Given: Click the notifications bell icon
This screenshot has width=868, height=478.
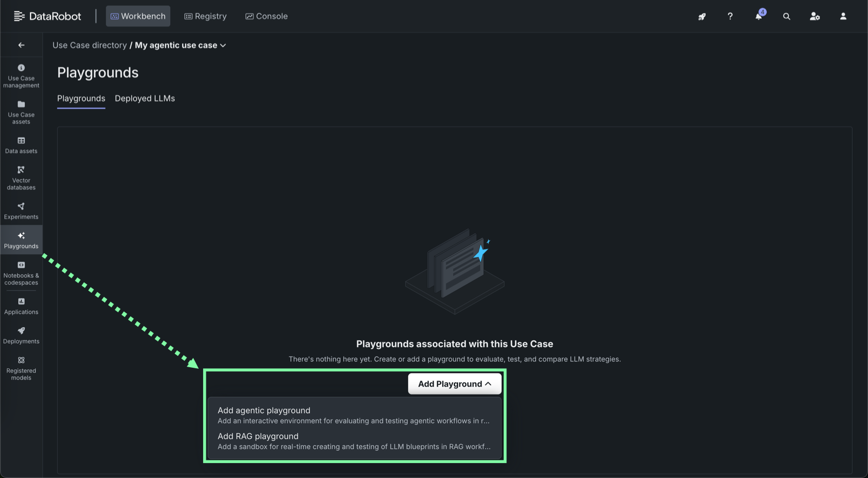Looking at the screenshot, I should (x=758, y=17).
